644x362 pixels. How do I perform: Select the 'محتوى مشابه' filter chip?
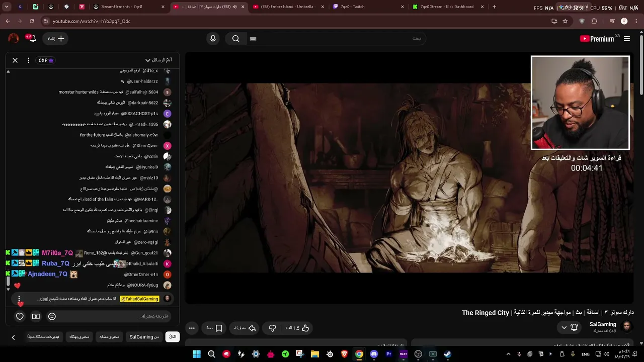click(x=109, y=337)
